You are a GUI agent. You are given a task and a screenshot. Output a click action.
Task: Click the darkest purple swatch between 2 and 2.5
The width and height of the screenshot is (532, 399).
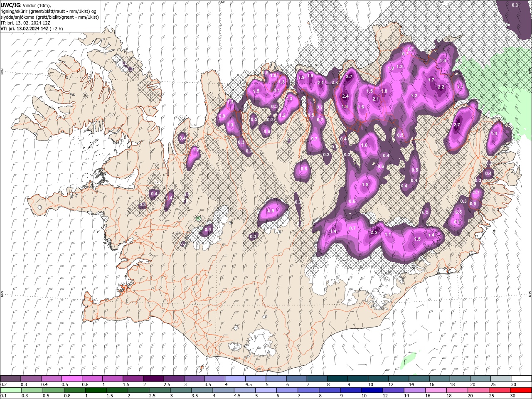[x=153, y=379]
